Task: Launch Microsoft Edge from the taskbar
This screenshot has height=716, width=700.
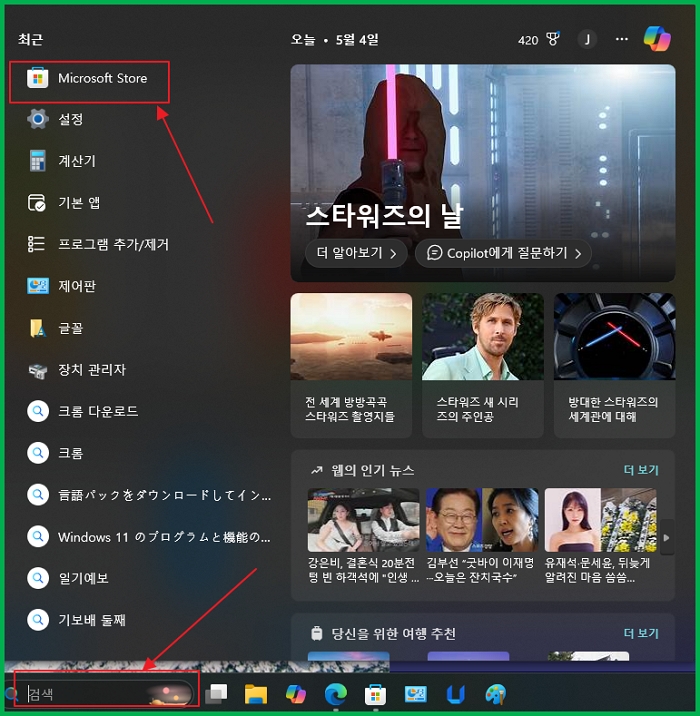Action: click(x=336, y=694)
